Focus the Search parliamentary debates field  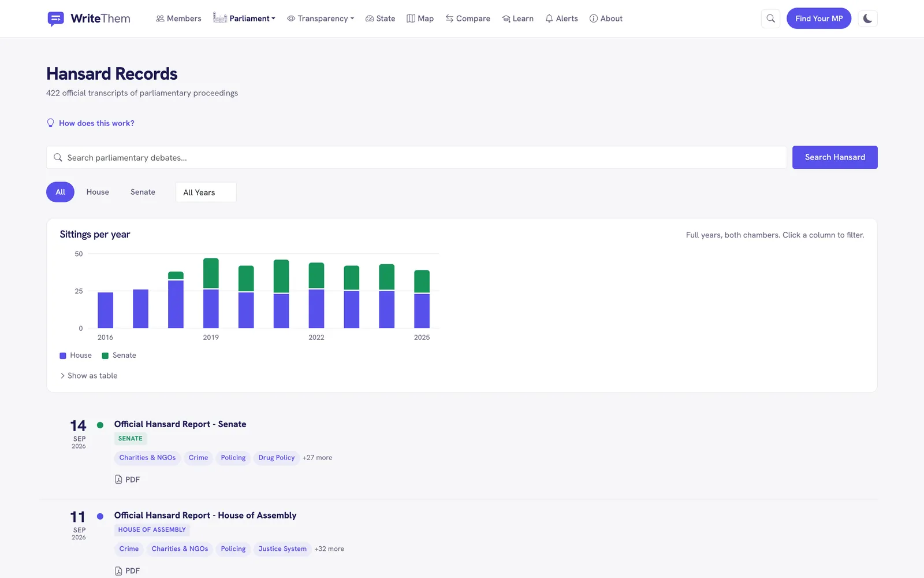click(416, 157)
